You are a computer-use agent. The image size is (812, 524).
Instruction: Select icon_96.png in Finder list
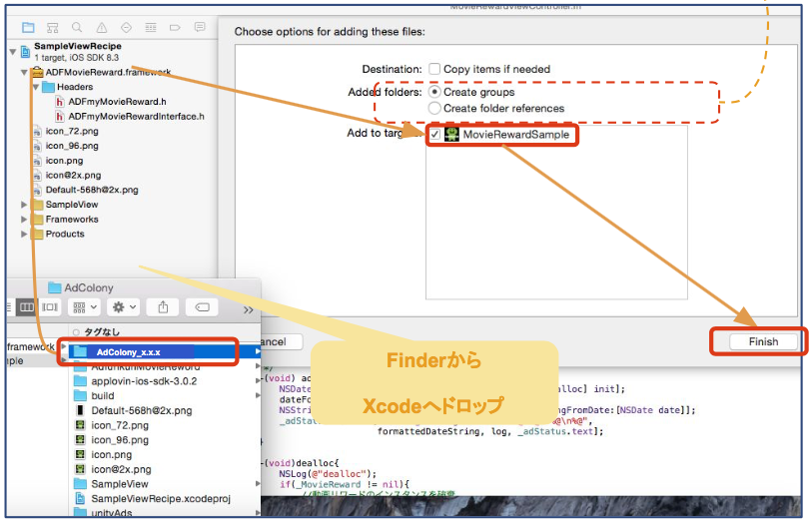tap(120, 440)
